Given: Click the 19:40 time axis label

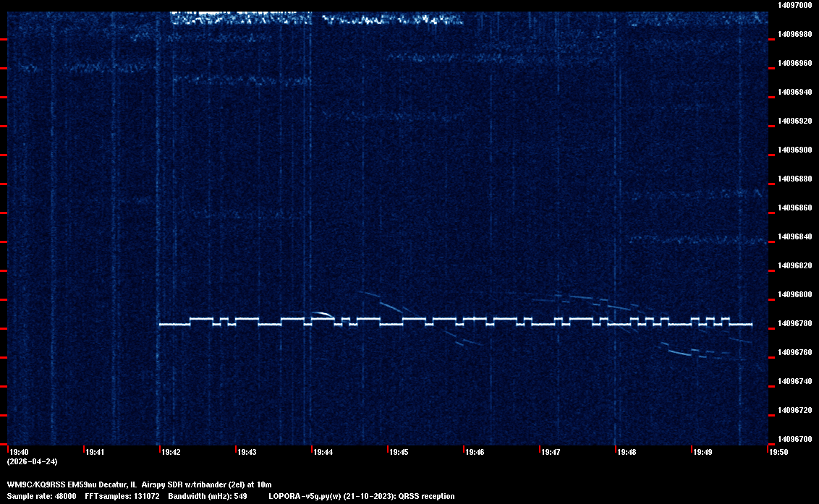Looking at the screenshot, I should point(20,452).
